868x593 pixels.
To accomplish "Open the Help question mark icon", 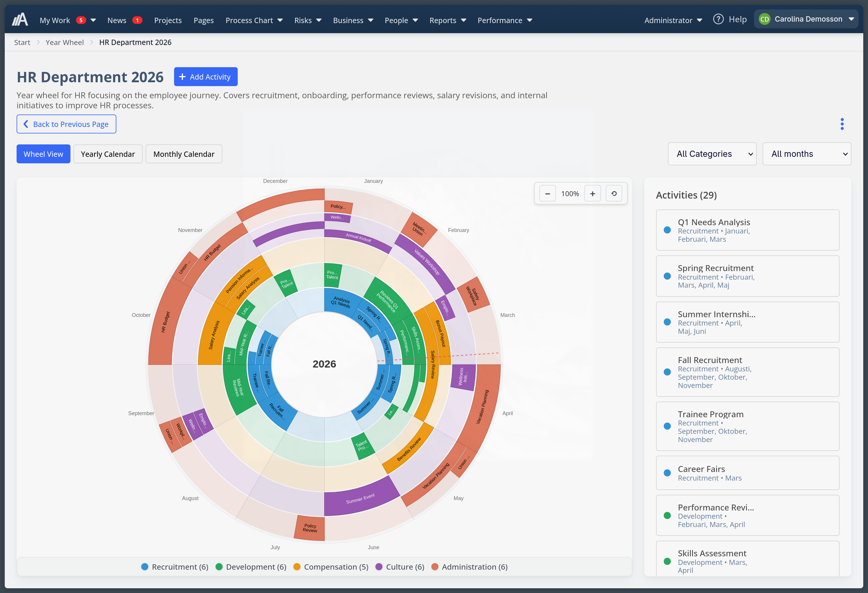I will pyautogui.click(x=718, y=19).
